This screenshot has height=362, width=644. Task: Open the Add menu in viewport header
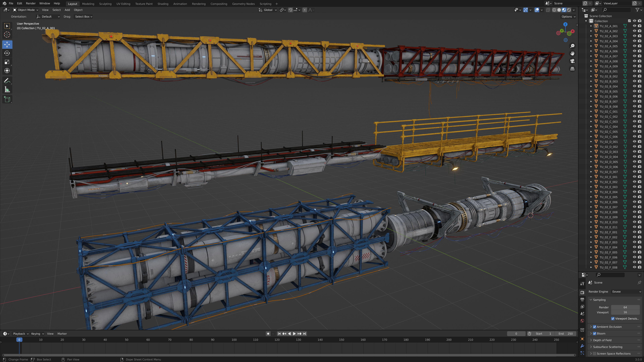pyautogui.click(x=67, y=10)
